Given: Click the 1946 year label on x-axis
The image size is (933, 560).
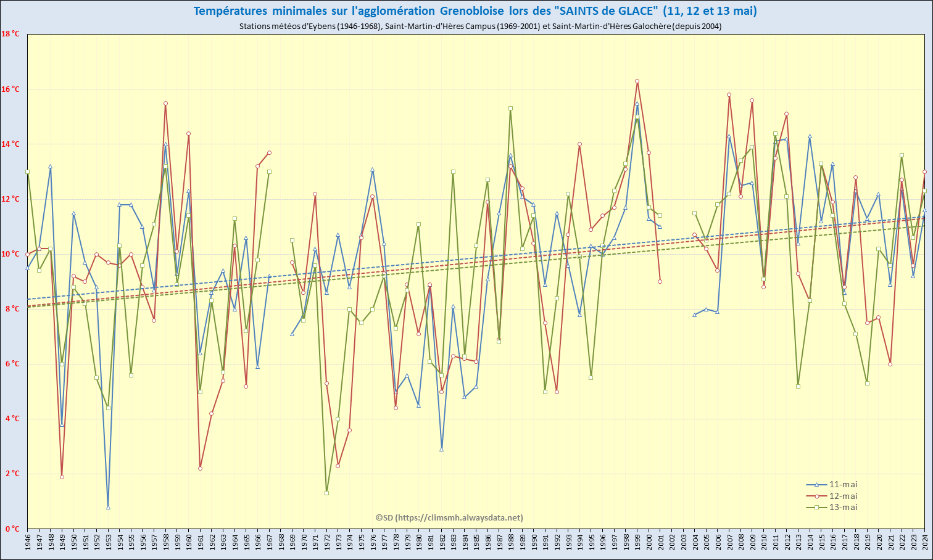Looking at the screenshot, I should coord(28,542).
